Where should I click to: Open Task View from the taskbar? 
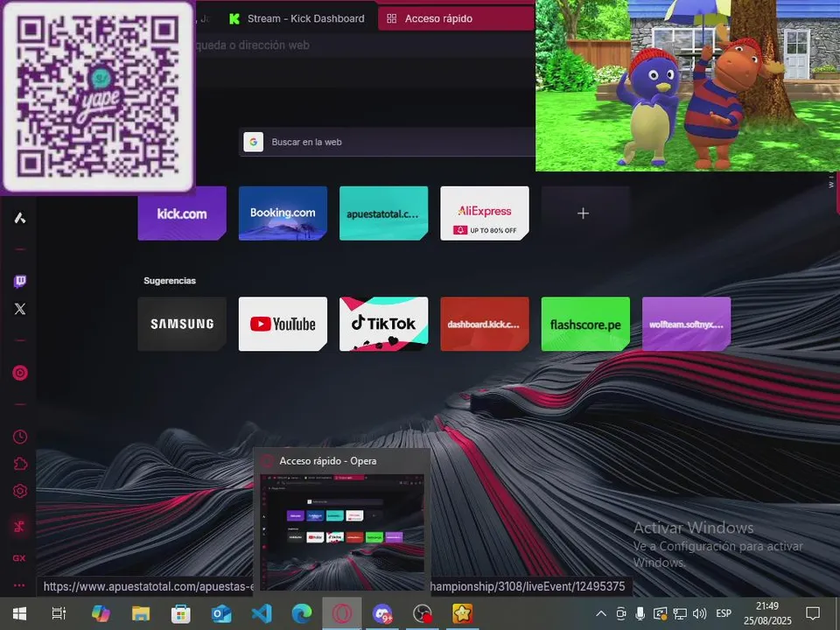(x=59, y=613)
